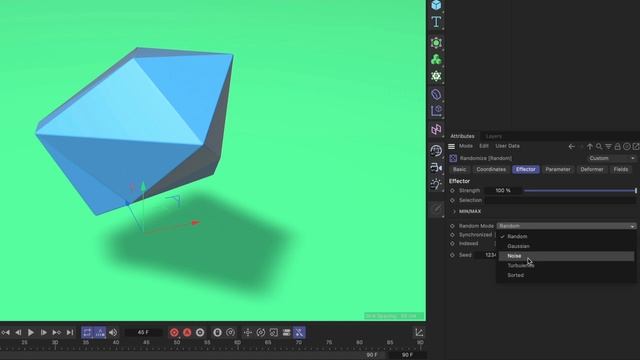Open the Parameter tab
The image size is (640, 360).
[x=558, y=169]
